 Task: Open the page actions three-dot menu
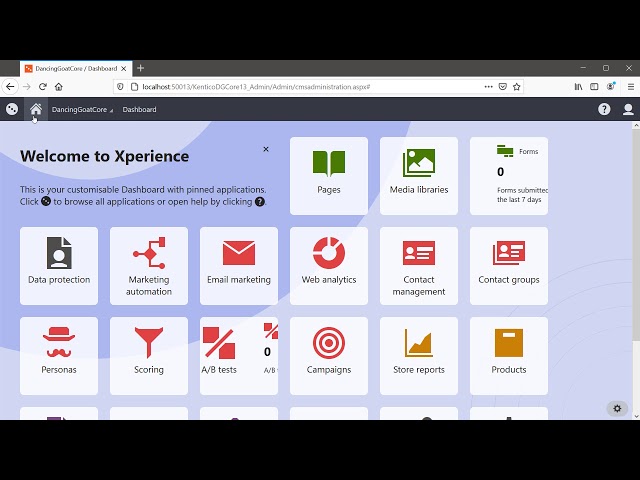coord(488,87)
